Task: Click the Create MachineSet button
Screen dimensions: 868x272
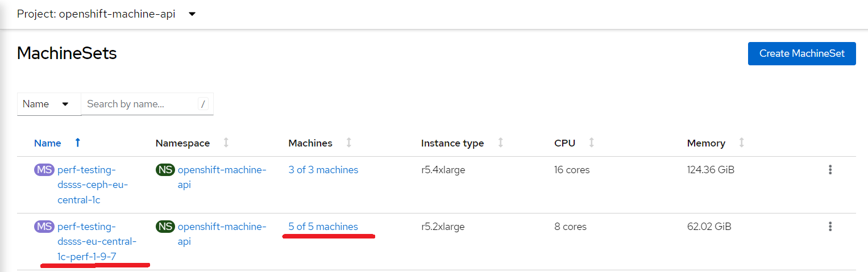Action: pyautogui.click(x=801, y=53)
